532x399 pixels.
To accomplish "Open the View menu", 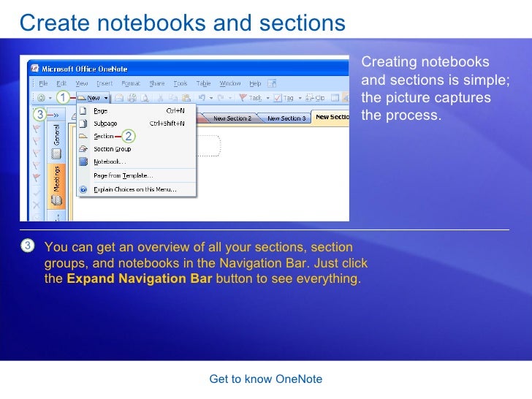I will coord(81,83).
